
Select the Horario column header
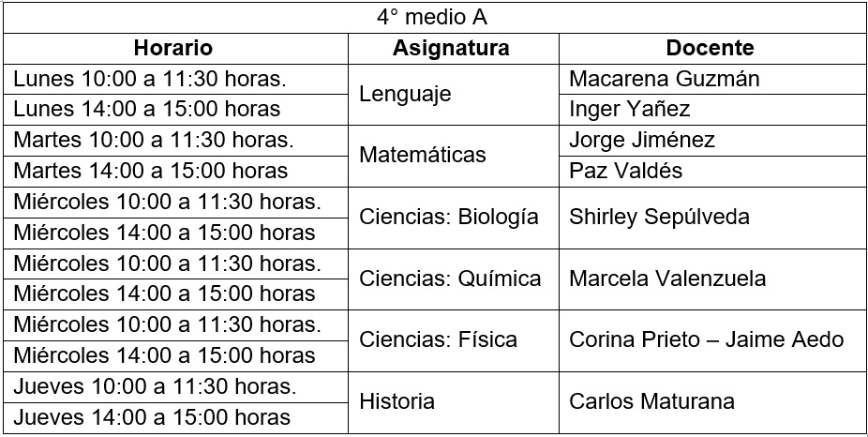point(173,48)
